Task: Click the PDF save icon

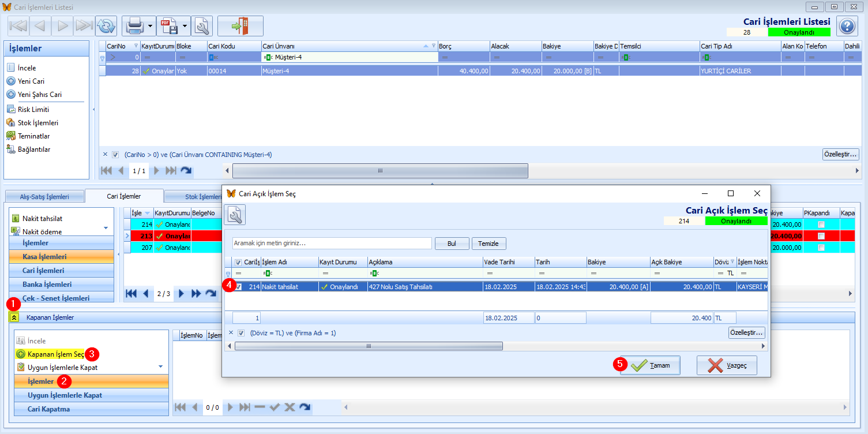Action: [x=169, y=26]
